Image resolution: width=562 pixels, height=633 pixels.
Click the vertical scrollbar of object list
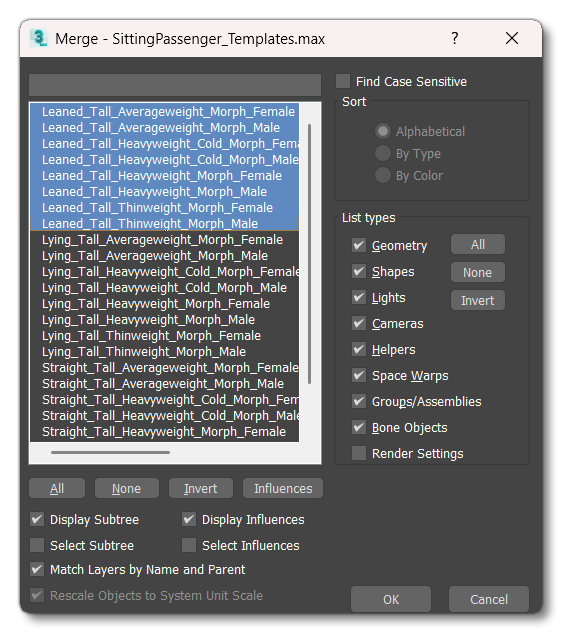click(310, 254)
